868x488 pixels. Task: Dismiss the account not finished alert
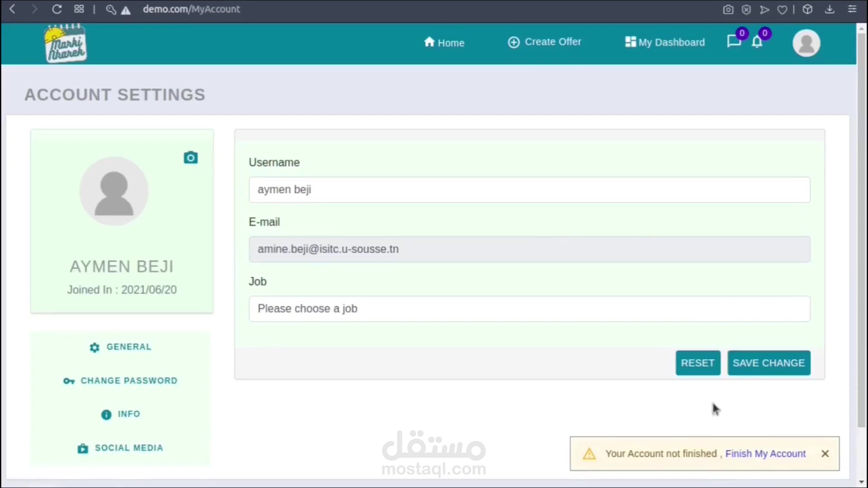825,454
